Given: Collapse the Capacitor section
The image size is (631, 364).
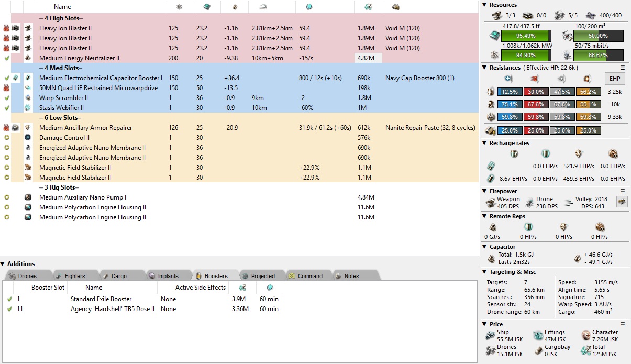Looking at the screenshot, I should (x=484, y=247).
